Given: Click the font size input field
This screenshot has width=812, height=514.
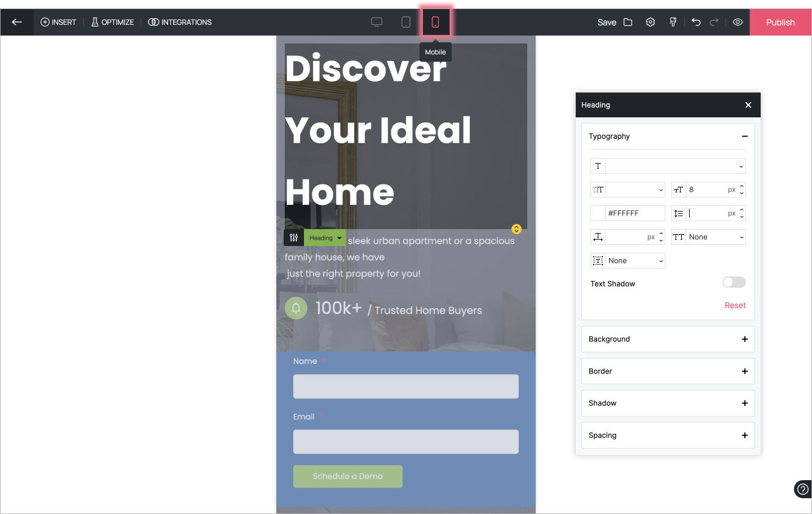Looking at the screenshot, I should click(705, 190).
